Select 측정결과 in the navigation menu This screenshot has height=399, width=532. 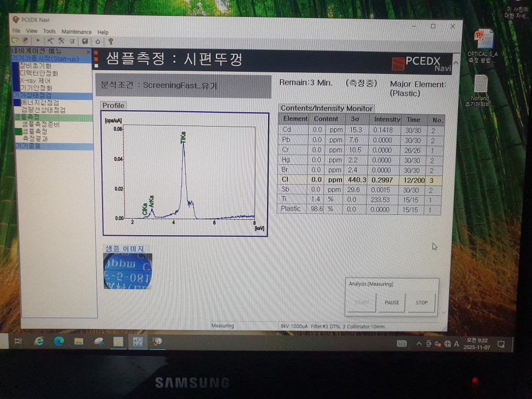(35, 138)
